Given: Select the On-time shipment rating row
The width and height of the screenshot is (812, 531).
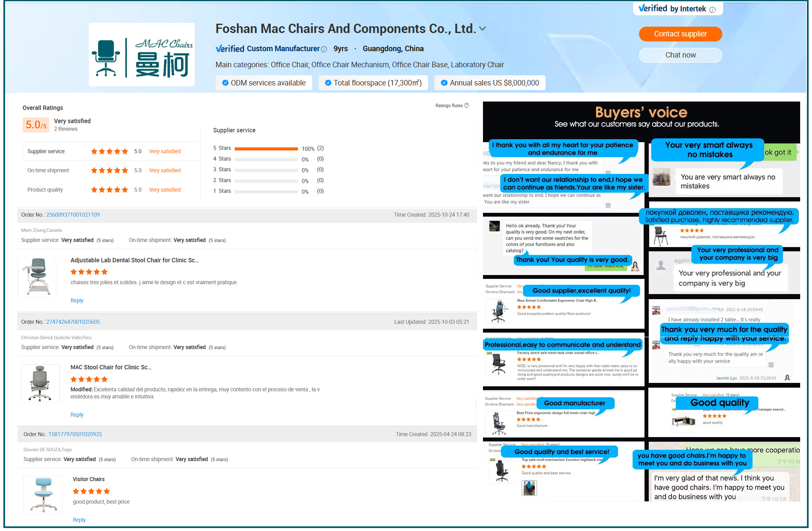Looking at the screenshot, I should point(112,171).
